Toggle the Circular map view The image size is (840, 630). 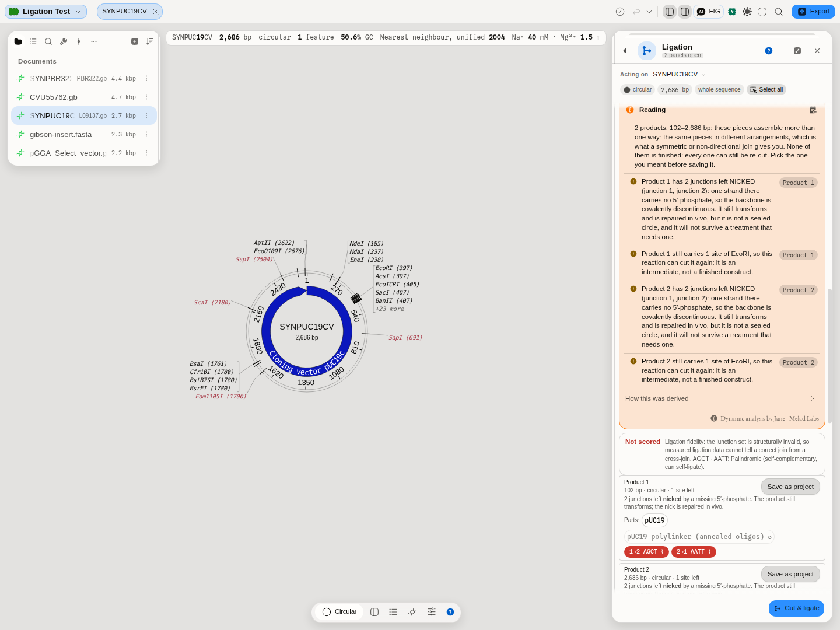(x=339, y=612)
